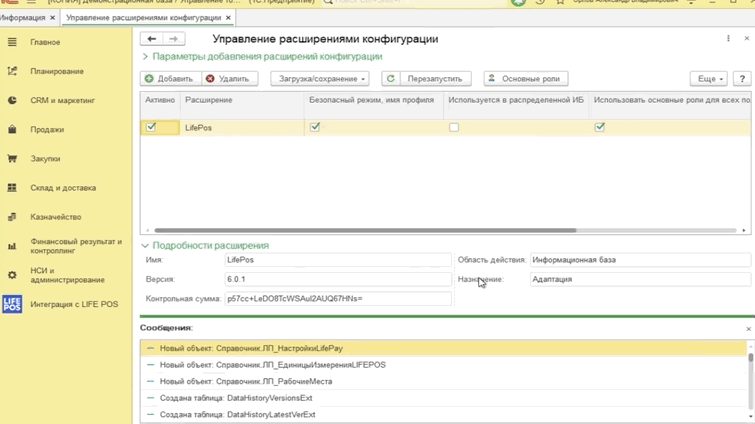Go back with the left arrow
This screenshot has height=424, width=755.
click(x=152, y=39)
